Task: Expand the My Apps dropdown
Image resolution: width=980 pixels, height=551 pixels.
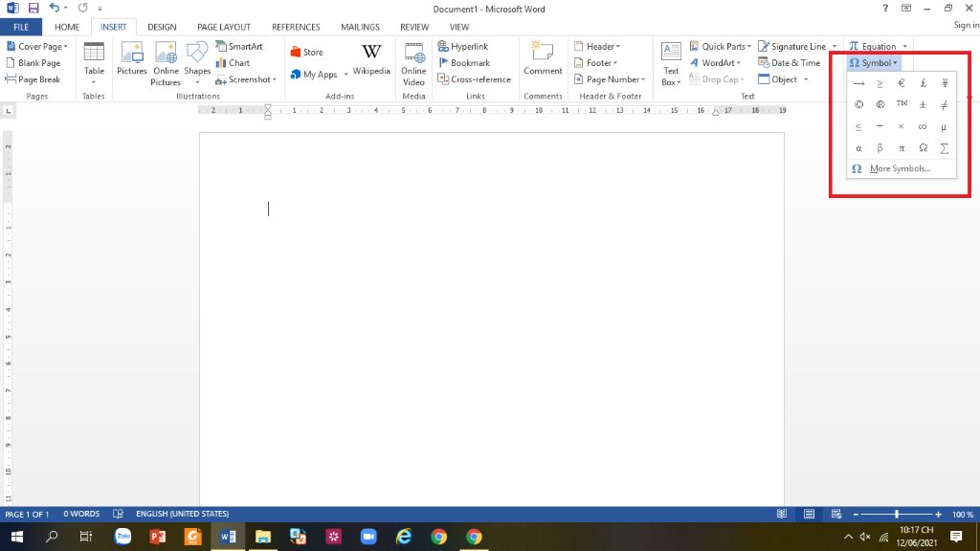Action: (345, 75)
